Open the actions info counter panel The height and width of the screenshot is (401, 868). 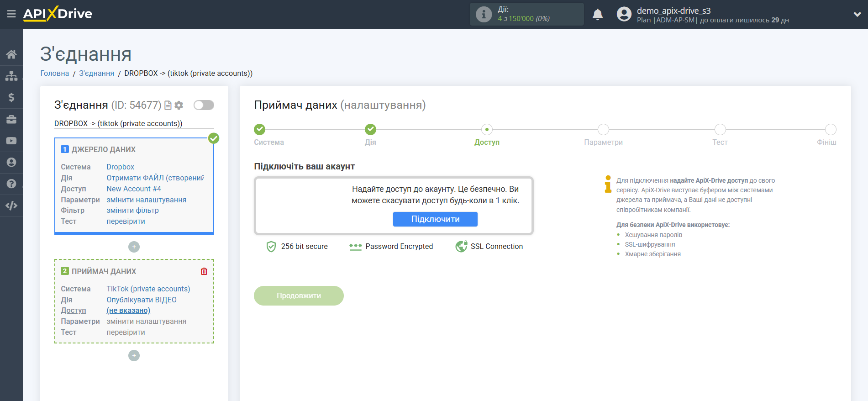point(526,14)
